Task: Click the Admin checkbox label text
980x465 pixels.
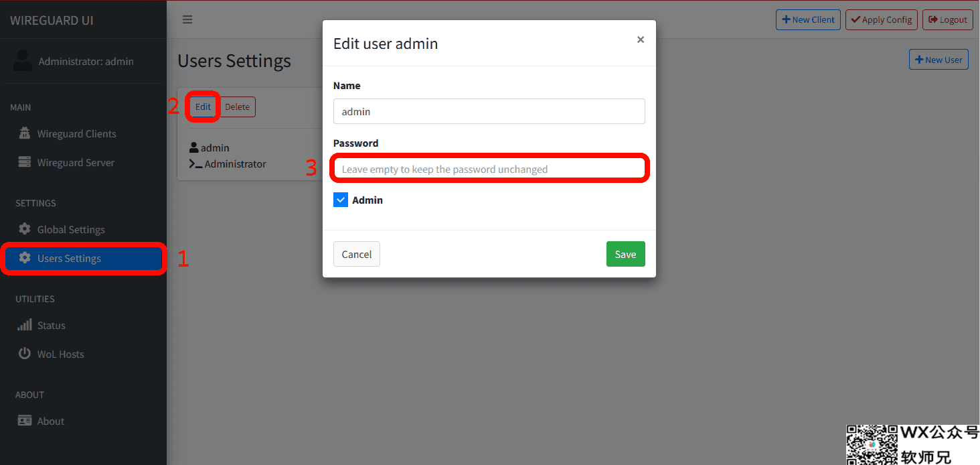Action: click(367, 200)
